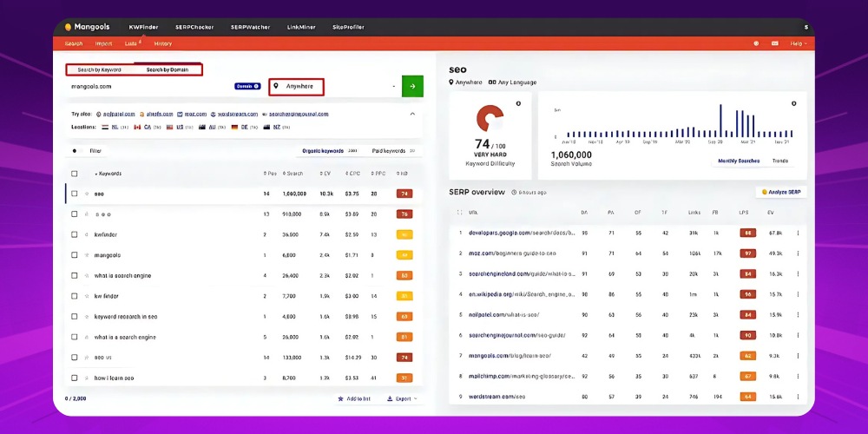Tick the checkbox for 'what is search engine'

(74, 276)
